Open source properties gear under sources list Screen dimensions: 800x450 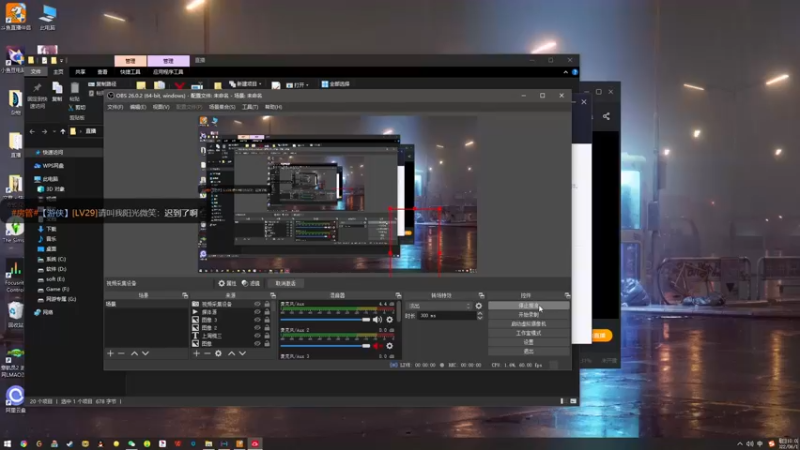(x=218, y=353)
